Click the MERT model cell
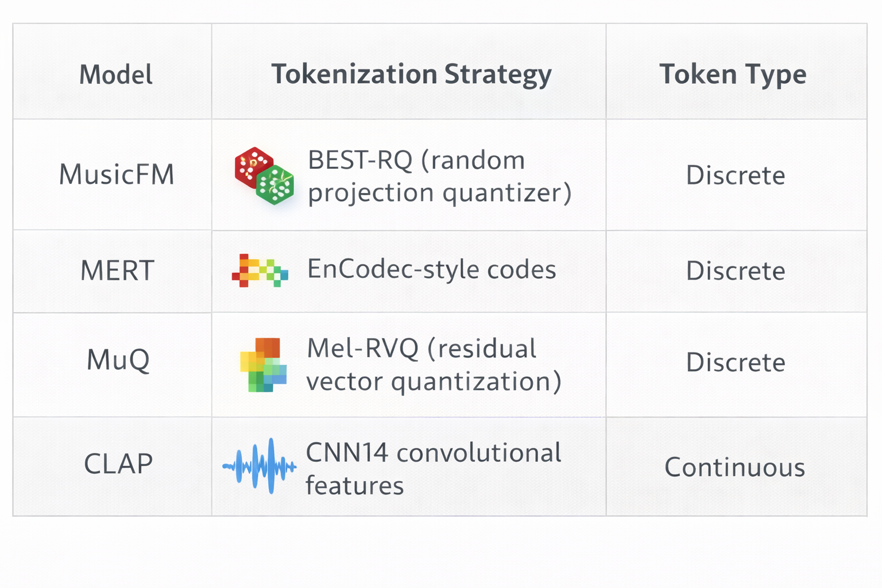This screenshot has height=588, width=882. click(117, 270)
